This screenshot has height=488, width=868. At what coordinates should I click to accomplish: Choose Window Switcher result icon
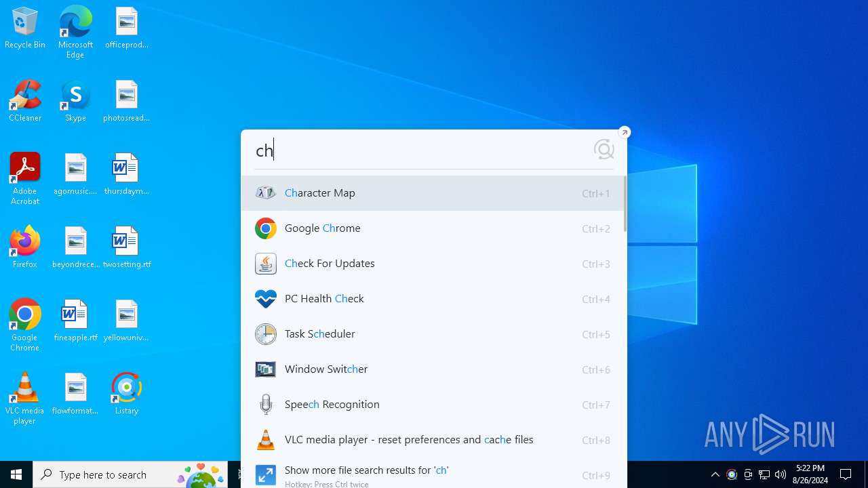tap(266, 369)
